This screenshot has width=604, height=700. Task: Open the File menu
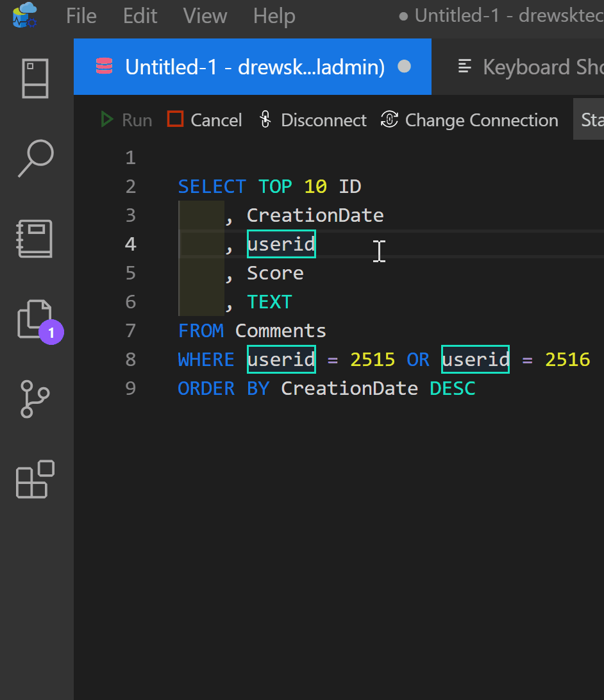click(x=81, y=15)
